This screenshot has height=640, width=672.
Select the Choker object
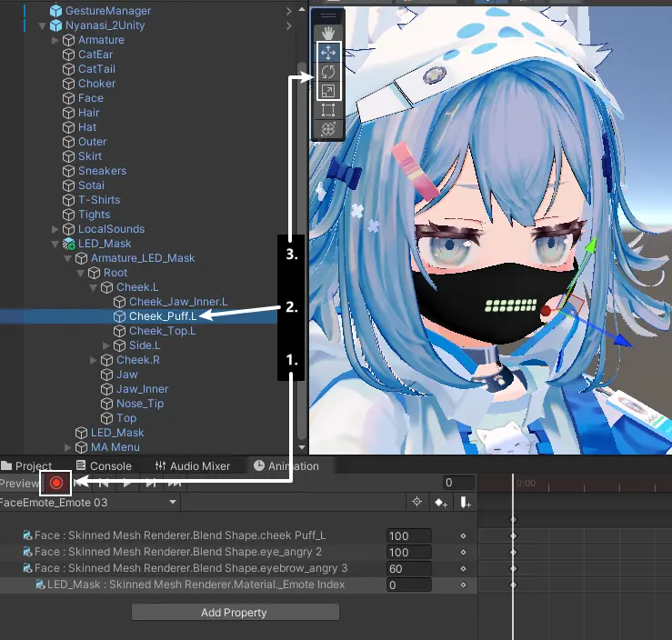97,84
